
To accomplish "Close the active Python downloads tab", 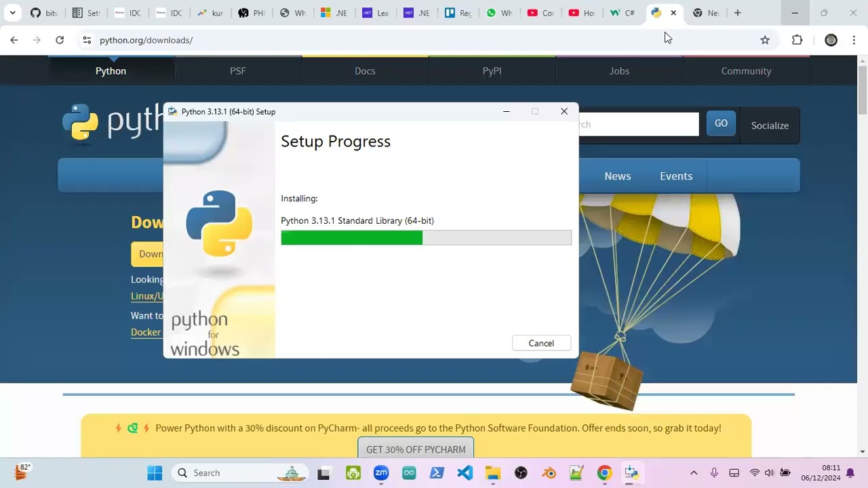I will [673, 13].
